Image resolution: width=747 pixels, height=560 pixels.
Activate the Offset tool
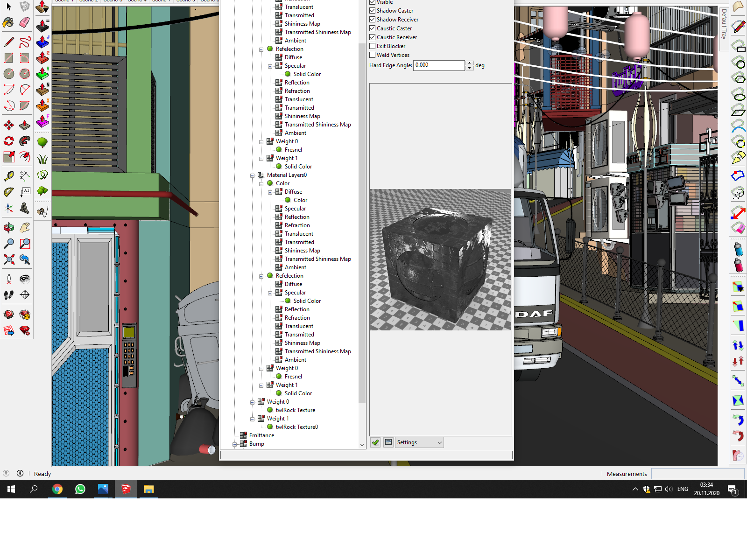pyautogui.click(x=25, y=157)
